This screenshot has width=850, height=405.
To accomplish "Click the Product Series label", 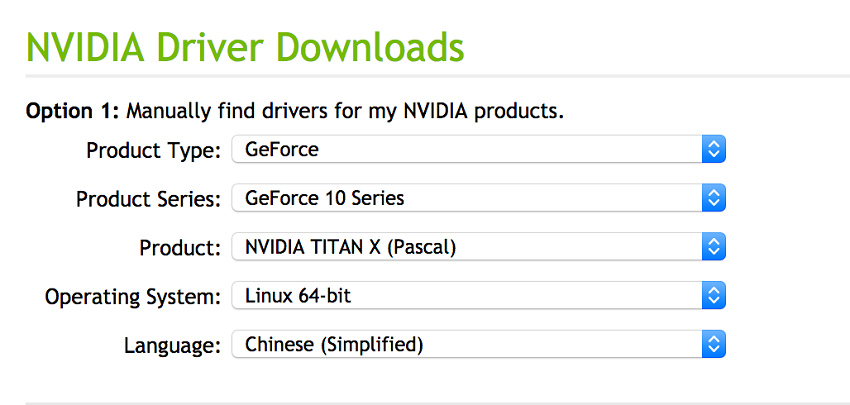I will pos(149,200).
